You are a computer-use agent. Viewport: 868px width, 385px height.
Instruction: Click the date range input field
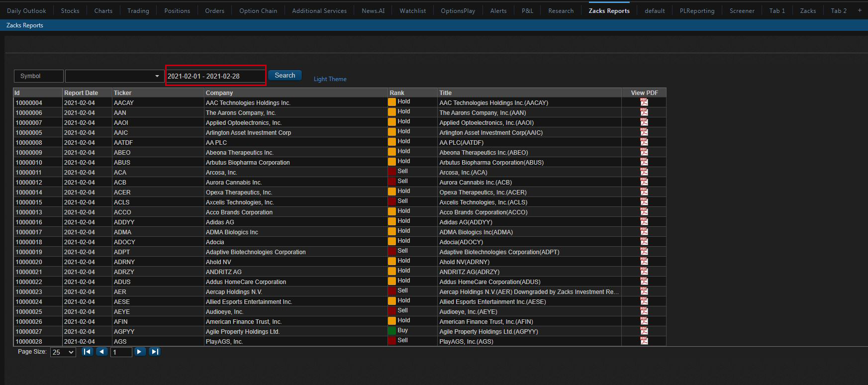point(215,76)
